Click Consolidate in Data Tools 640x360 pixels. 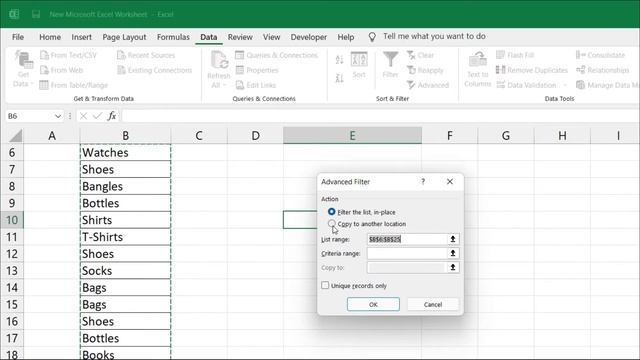coord(600,55)
